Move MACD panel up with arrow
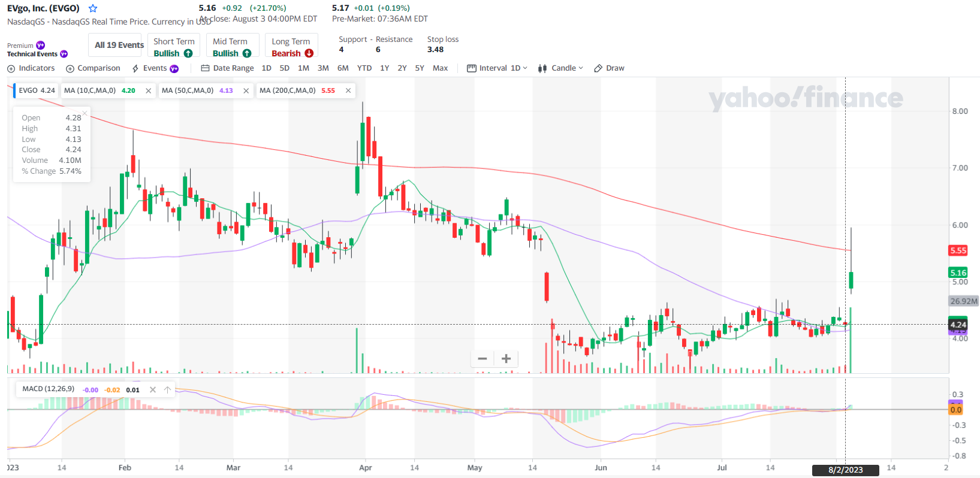 pos(167,390)
